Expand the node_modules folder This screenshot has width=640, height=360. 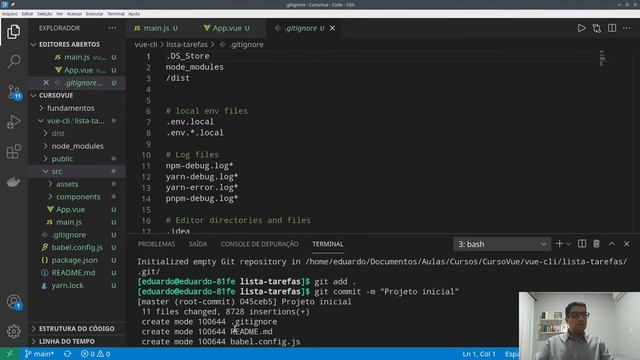[x=77, y=146]
